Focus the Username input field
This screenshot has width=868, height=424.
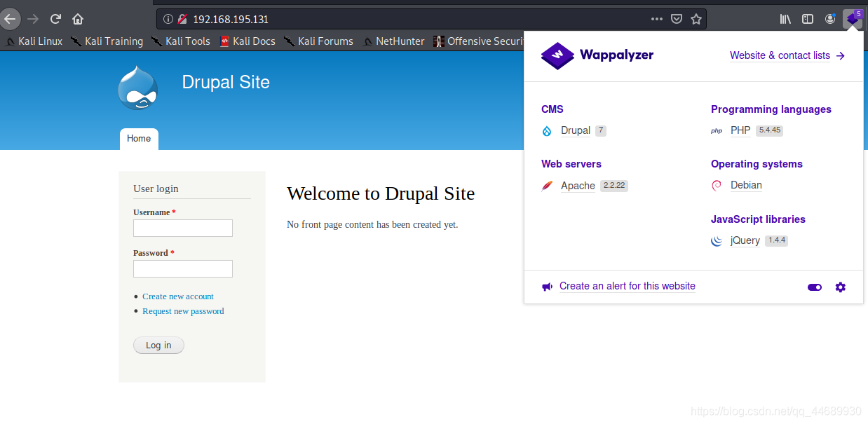[x=183, y=228]
